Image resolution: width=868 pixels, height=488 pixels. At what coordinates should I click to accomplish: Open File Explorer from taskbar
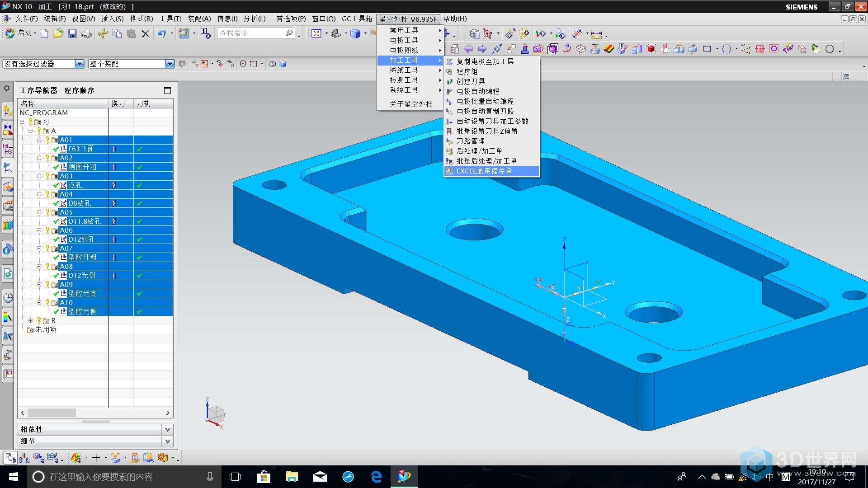click(x=292, y=477)
